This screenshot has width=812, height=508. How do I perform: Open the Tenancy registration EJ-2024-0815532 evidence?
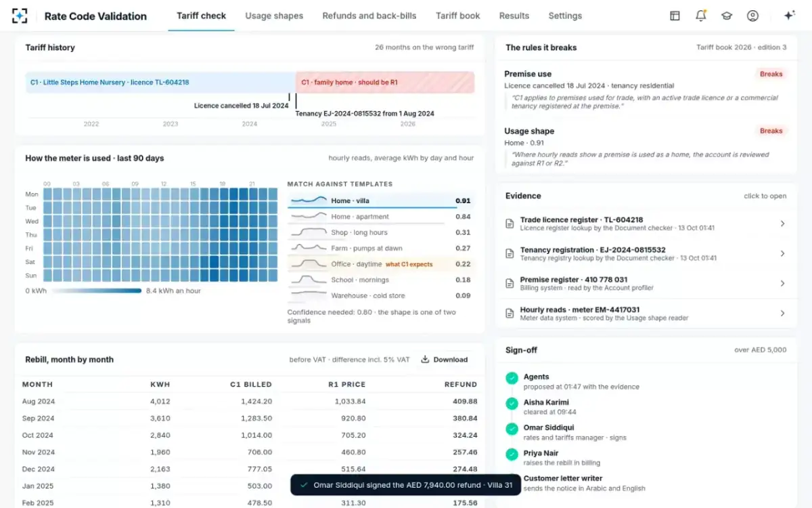point(646,253)
